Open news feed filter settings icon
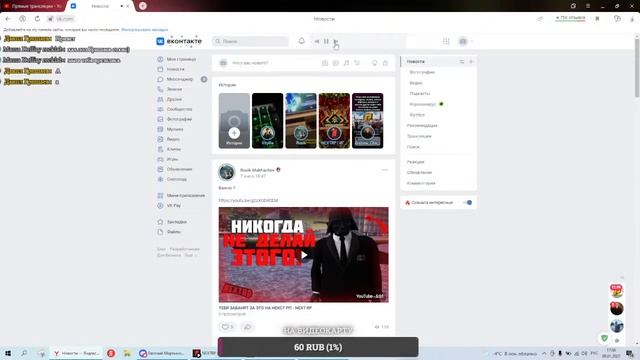The width and height of the screenshot is (640, 360). point(462,62)
